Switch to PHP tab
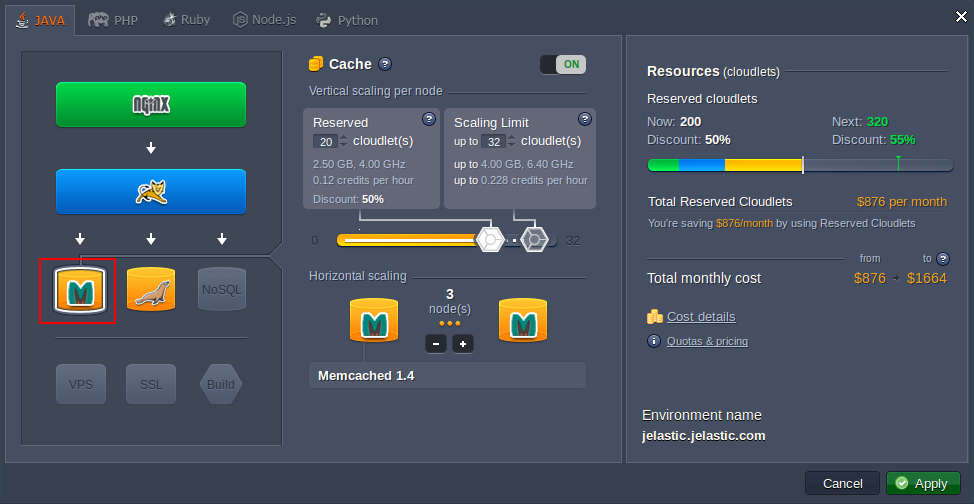This screenshot has width=974, height=504. coord(113,20)
